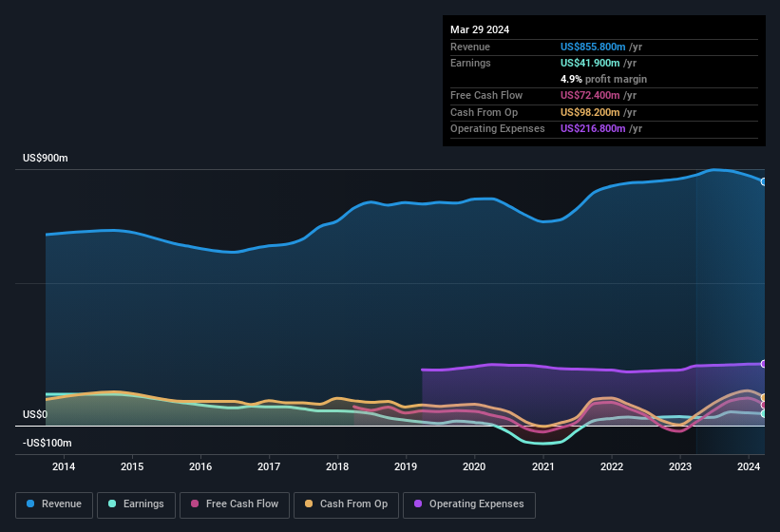Click the 2021 x-axis label
The height and width of the screenshot is (532, 780).
click(x=543, y=466)
